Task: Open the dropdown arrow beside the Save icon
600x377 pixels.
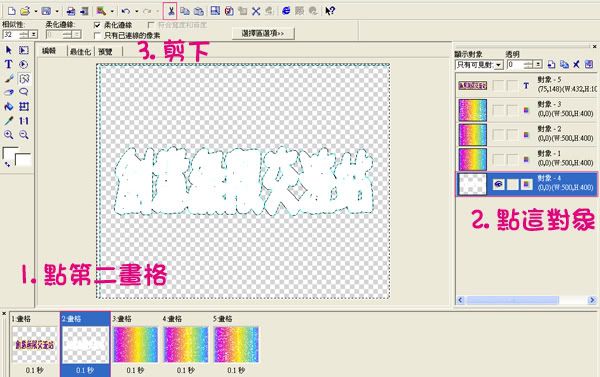Action: pyautogui.click(x=57, y=11)
